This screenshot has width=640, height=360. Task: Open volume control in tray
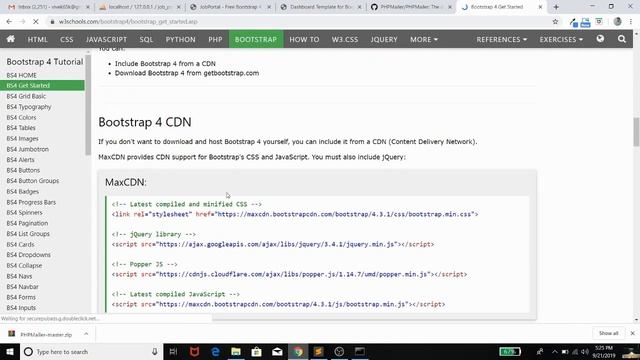(x=584, y=351)
